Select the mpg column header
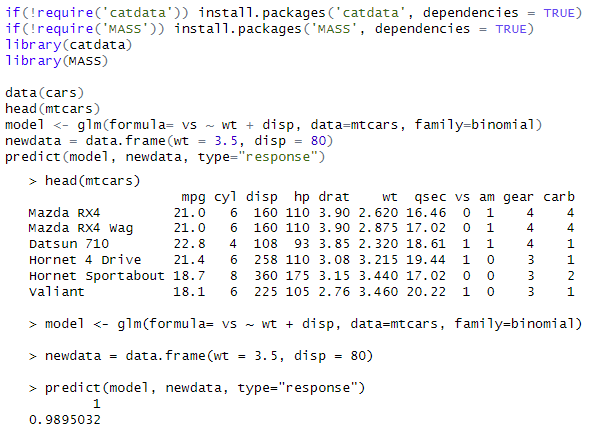 click(x=194, y=197)
